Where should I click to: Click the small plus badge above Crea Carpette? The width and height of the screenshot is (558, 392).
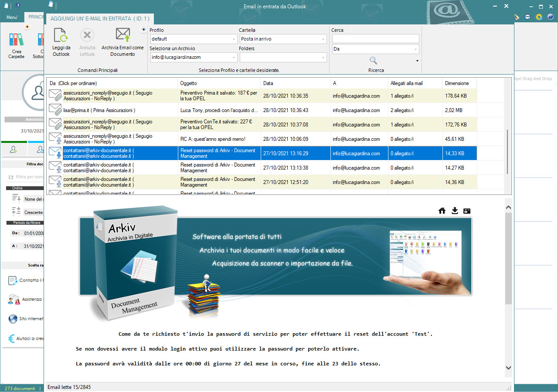click(x=27, y=27)
